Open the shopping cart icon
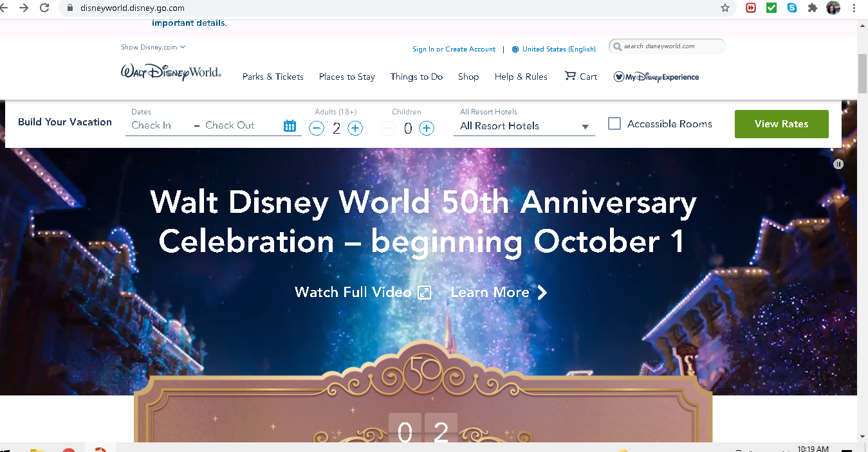This screenshot has width=868, height=452. tap(570, 76)
